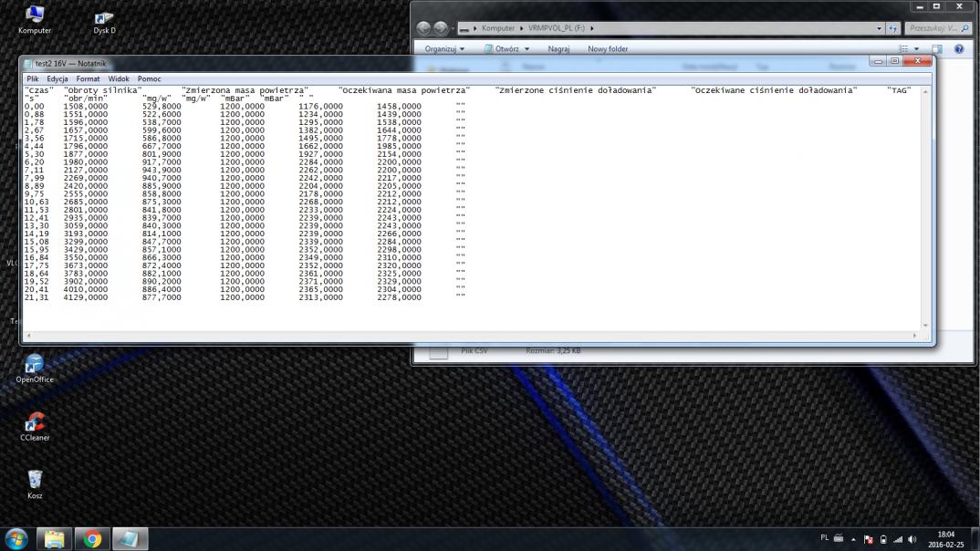Open the Format menu in Notatnik

[88, 78]
